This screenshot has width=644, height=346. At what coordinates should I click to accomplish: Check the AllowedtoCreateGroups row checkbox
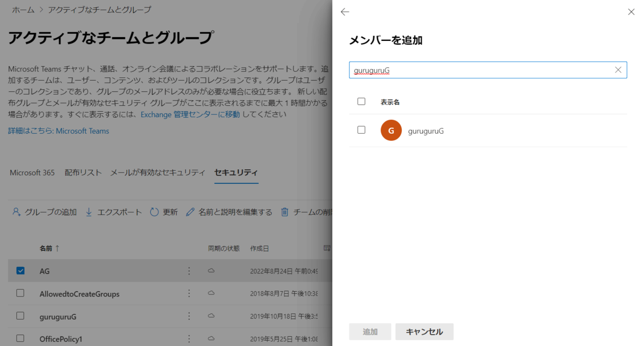[x=20, y=293]
